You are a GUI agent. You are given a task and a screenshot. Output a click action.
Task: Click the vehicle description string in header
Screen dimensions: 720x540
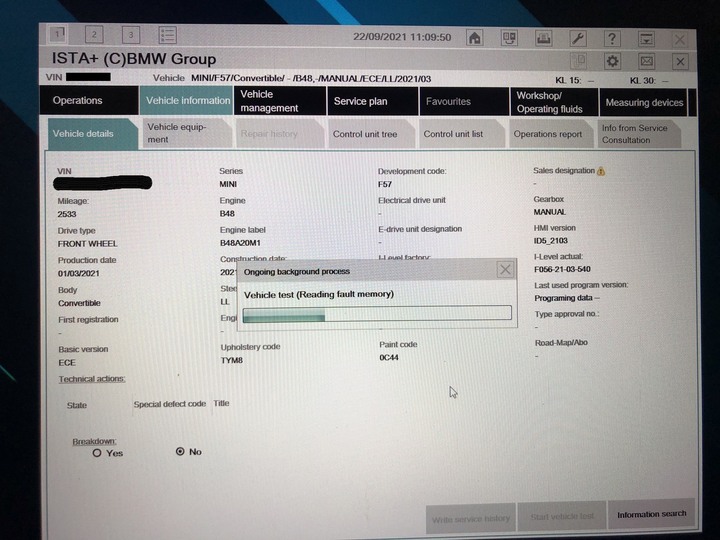[x=311, y=79]
